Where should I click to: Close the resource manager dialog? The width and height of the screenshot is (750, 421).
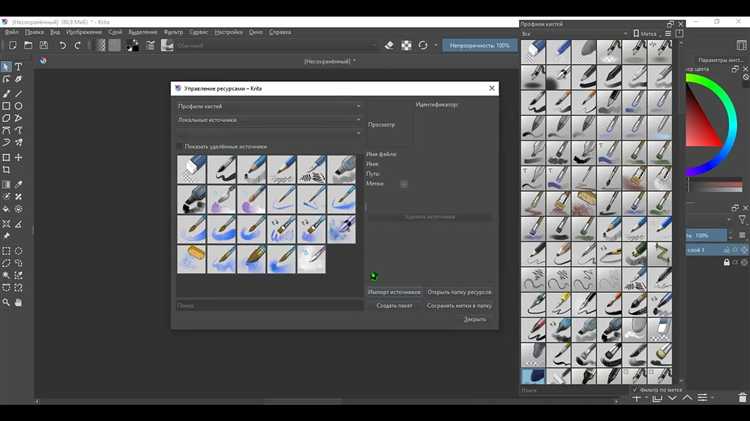pyautogui.click(x=492, y=88)
